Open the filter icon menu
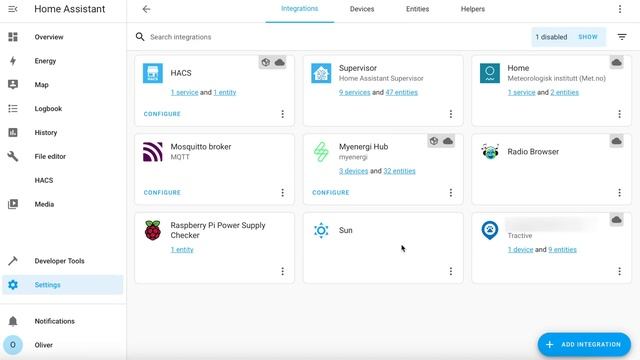640x360 pixels. pyautogui.click(x=622, y=37)
